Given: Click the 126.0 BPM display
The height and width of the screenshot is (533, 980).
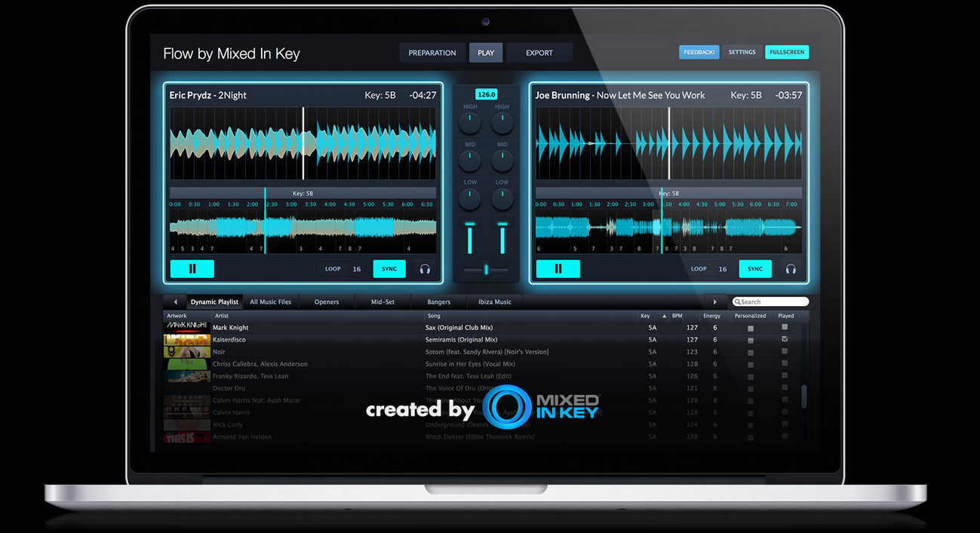Looking at the screenshot, I should 487,94.
